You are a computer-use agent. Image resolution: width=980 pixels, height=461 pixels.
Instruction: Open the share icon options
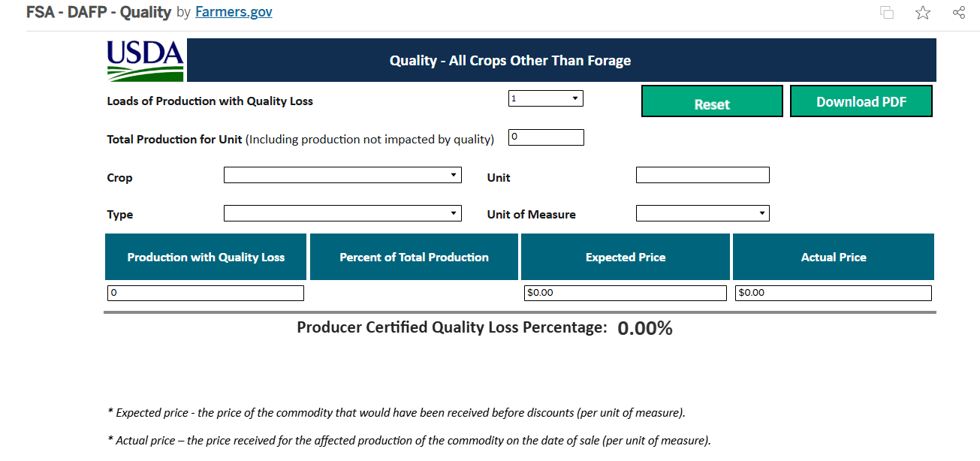tap(958, 13)
